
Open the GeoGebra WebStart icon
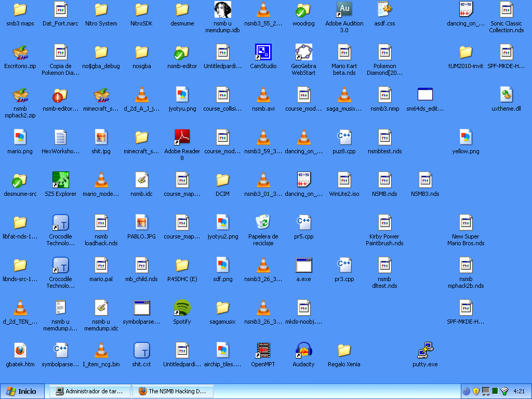[303, 52]
